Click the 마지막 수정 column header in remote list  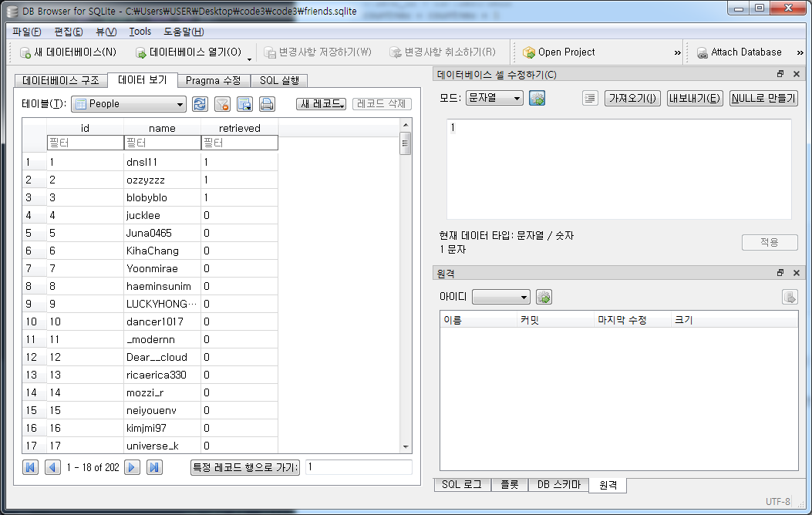tap(632, 320)
